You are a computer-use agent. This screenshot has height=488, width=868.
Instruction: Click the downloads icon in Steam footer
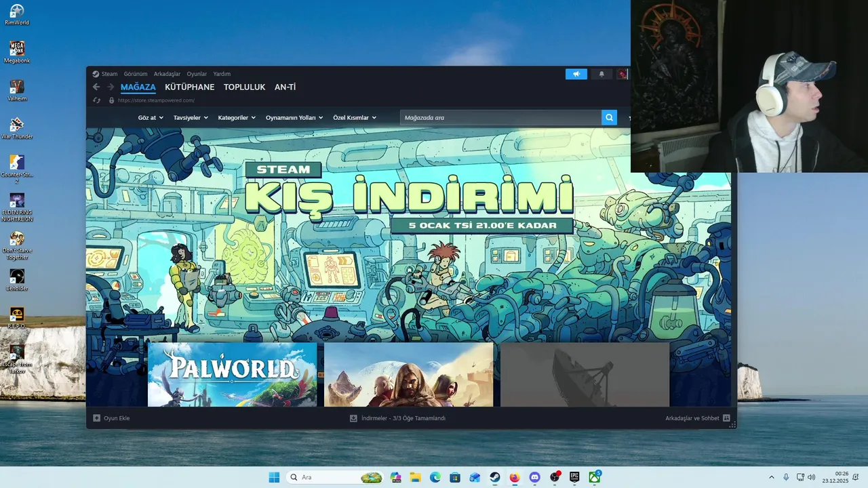pos(353,418)
